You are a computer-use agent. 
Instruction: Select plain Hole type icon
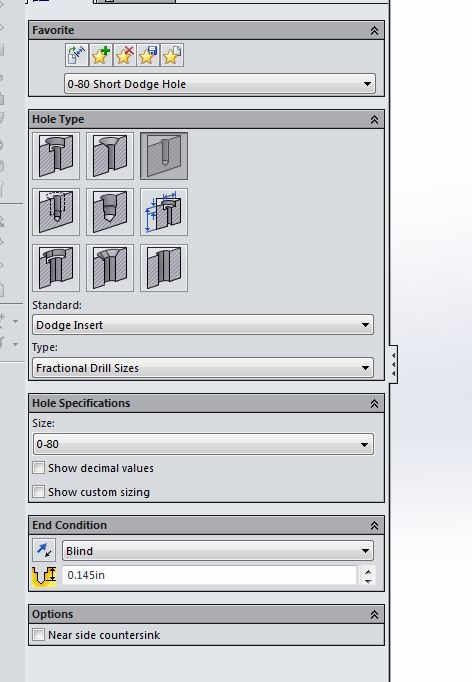tap(164, 156)
